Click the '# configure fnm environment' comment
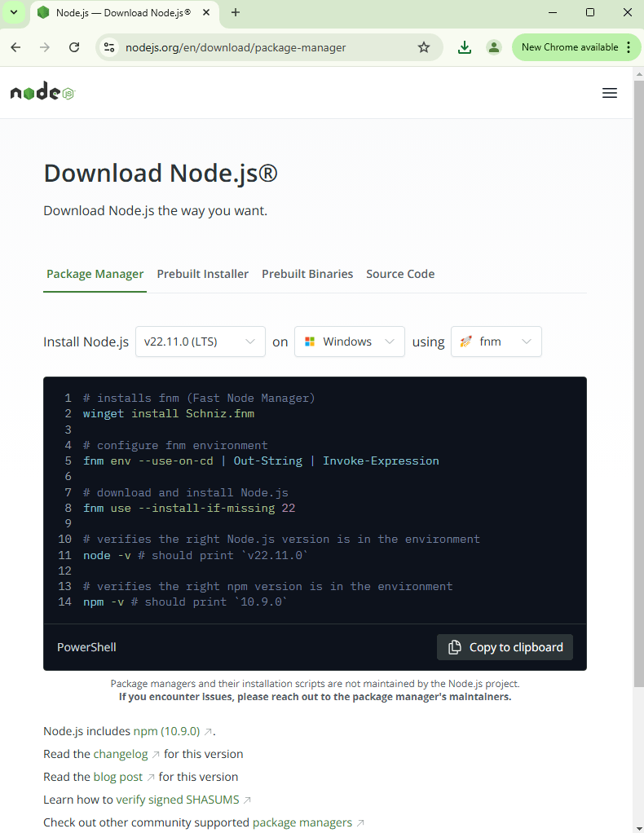Viewport: 644px width, 833px height. (175, 446)
